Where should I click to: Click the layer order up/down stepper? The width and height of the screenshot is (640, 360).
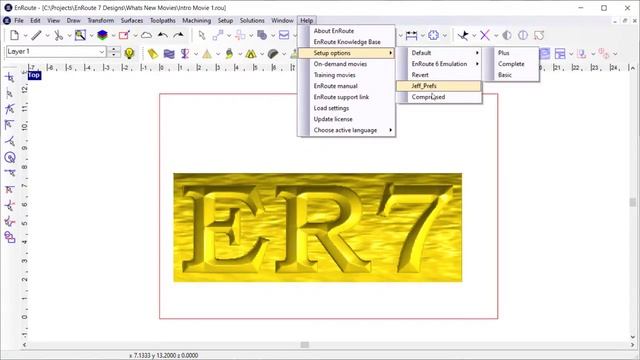114,52
